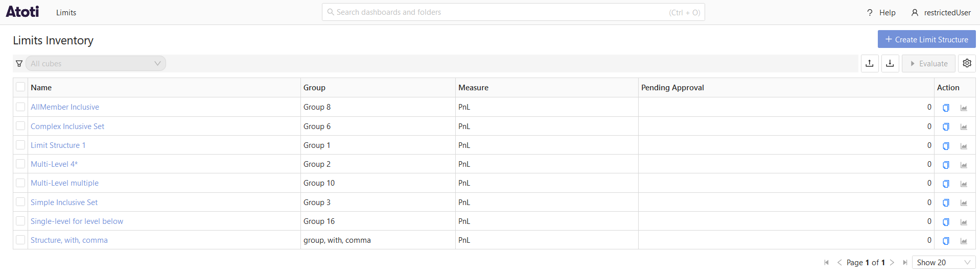This screenshot has width=980, height=279.
Task: Click the upload (export) icon button
Action: [869, 63]
